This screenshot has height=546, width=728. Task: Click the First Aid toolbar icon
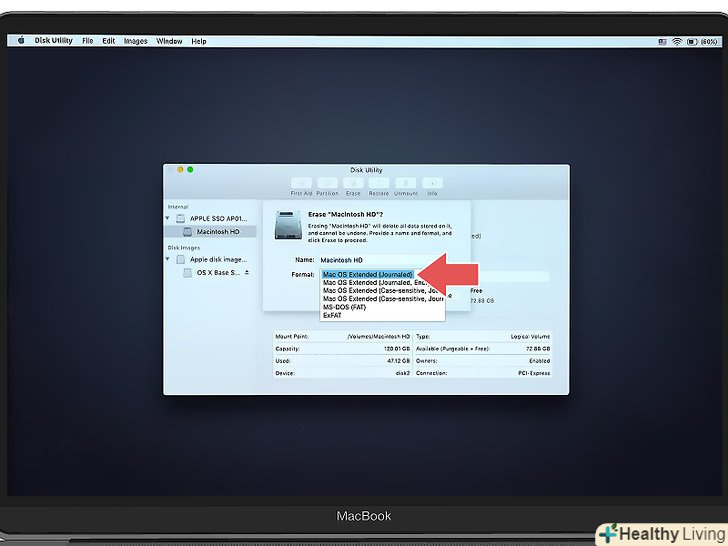pos(301,183)
